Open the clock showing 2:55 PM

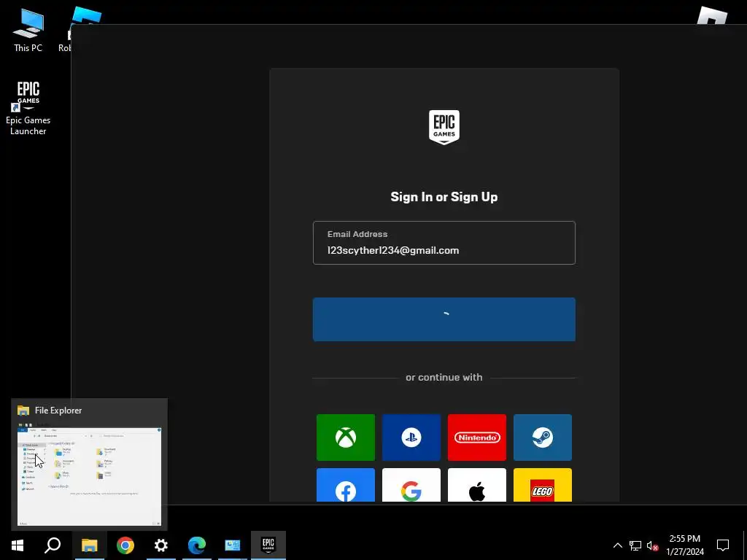[685, 545]
